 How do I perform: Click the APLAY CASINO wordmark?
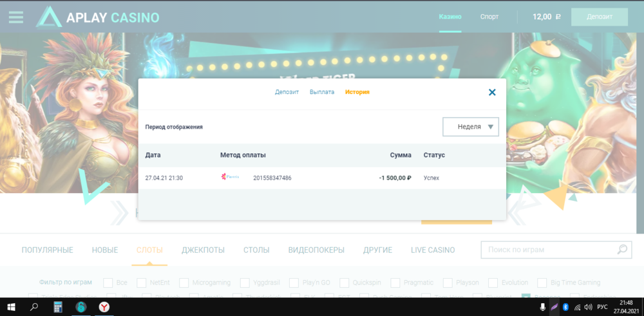(x=113, y=17)
